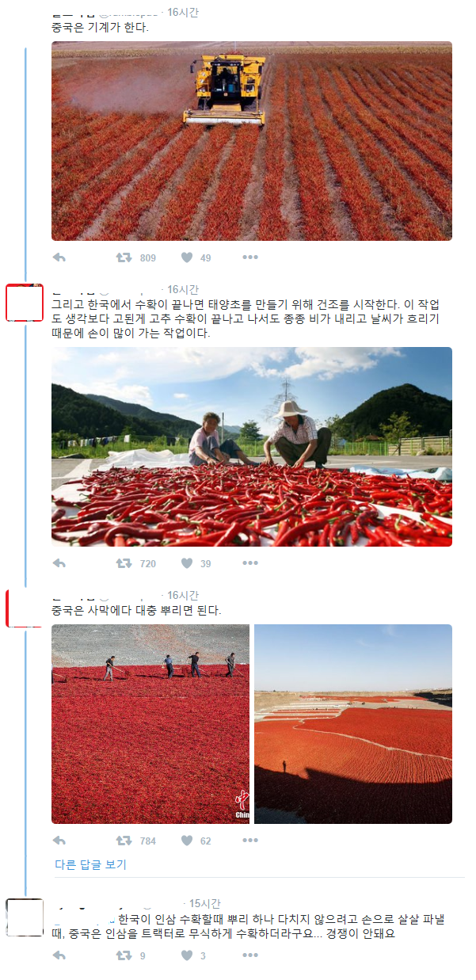Retweet the tweet showing 809 retweets
Image resolution: width=476 pixels, height=980 pixels.
pyautogui.click(x=124, y=257)
